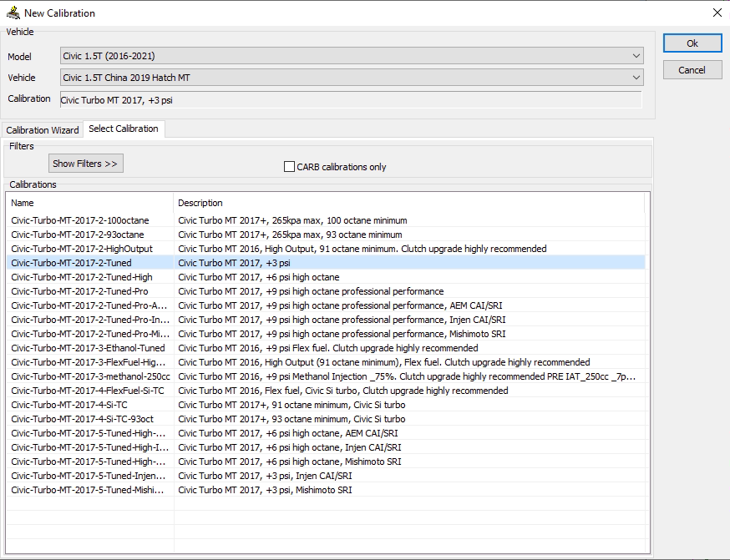
Task: Open the Model dropdown
Action: pos(352,56)
